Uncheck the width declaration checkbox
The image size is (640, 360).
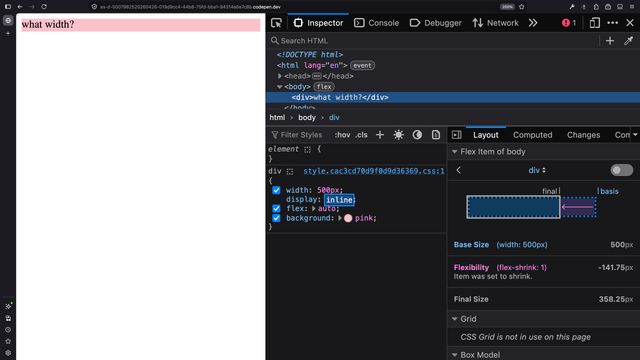pyautogui.click(x=276, y=190)
